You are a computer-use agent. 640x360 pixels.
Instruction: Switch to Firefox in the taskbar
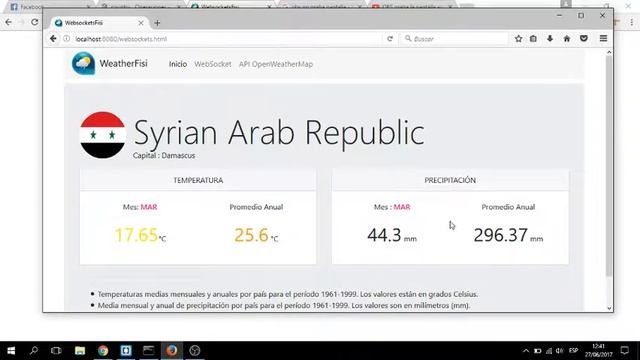(x=172, y=351)
